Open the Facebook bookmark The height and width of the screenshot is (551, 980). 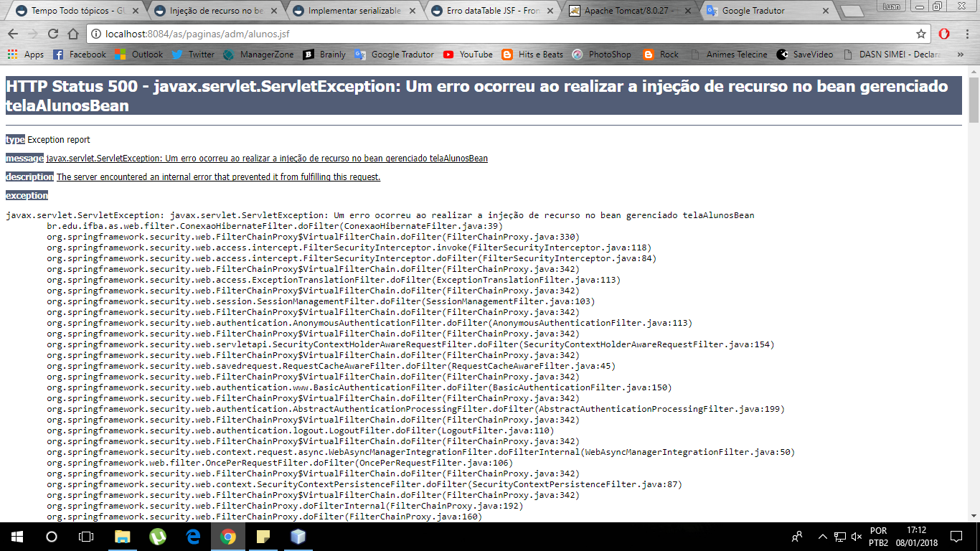(80, 55)
